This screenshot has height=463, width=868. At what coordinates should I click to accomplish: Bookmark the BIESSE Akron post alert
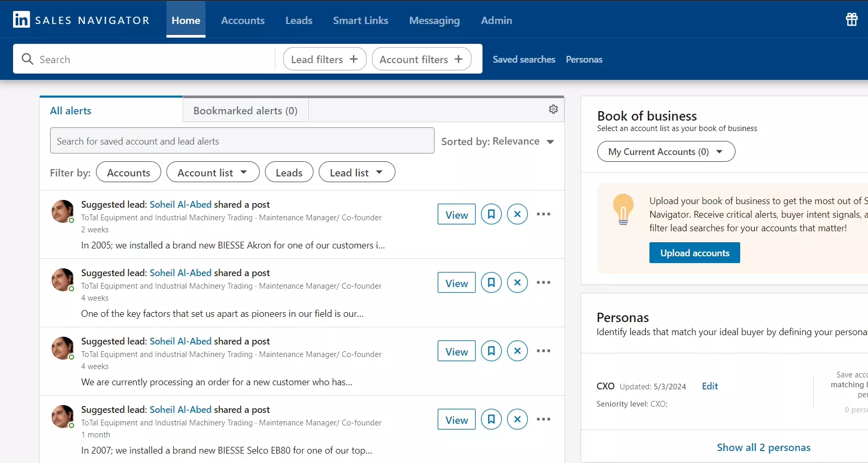491,214
